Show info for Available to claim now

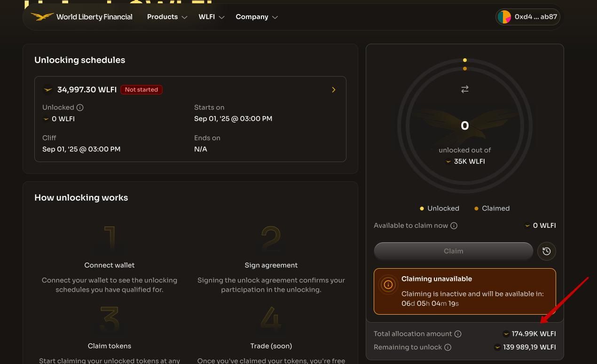454,226
